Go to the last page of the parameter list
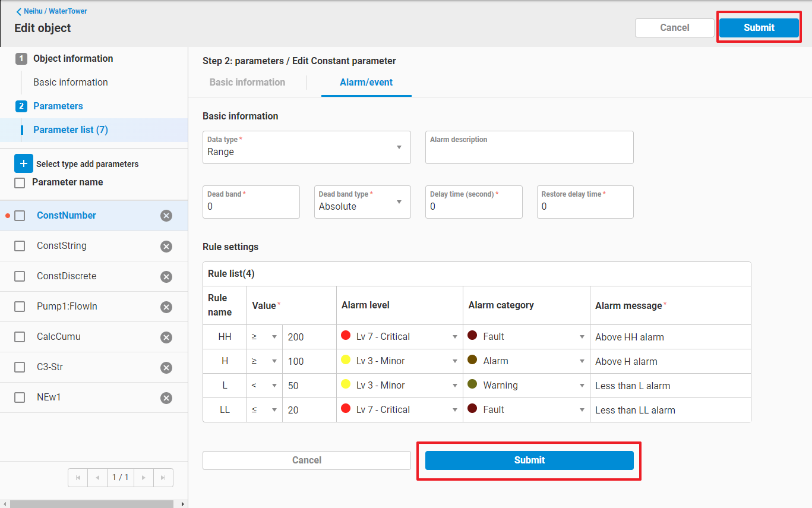The image size is (812, 508). [163, 478]
